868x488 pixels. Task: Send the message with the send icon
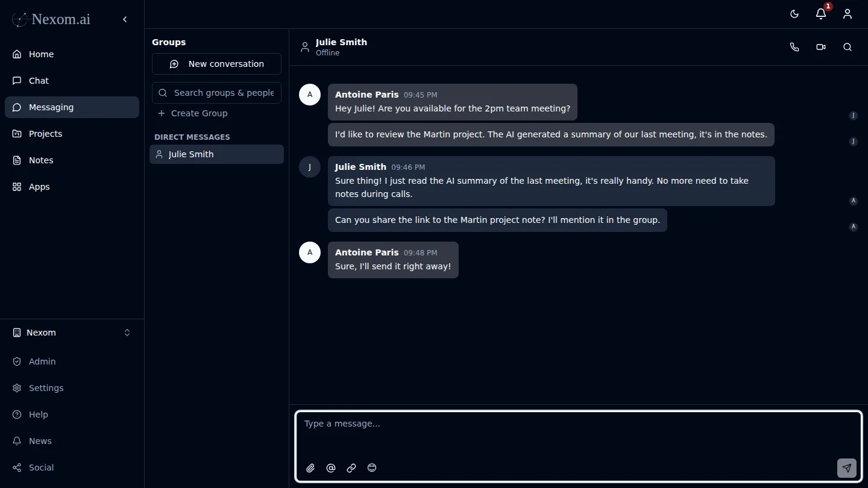(x=846, y=468)
